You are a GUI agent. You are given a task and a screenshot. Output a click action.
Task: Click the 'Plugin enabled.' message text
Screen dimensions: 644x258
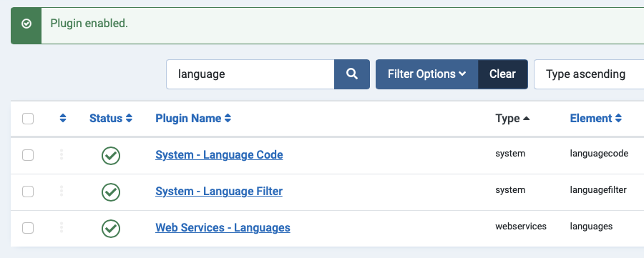(89, 24)
